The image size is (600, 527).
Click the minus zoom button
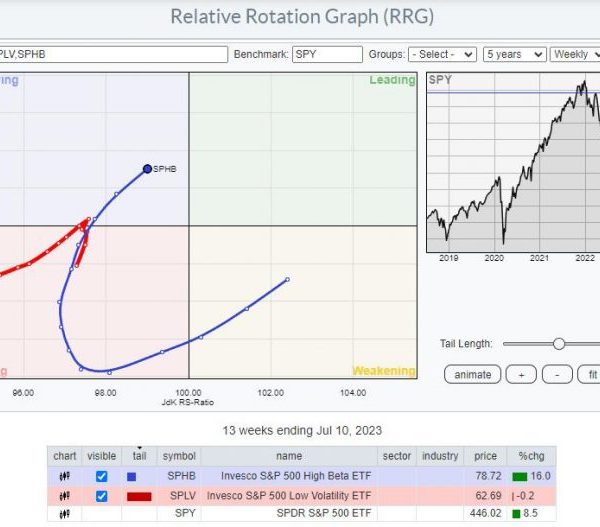(x=557, y=374)
